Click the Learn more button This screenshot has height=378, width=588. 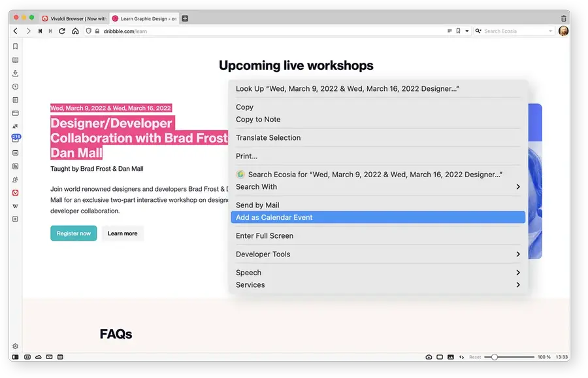point(123,233)
